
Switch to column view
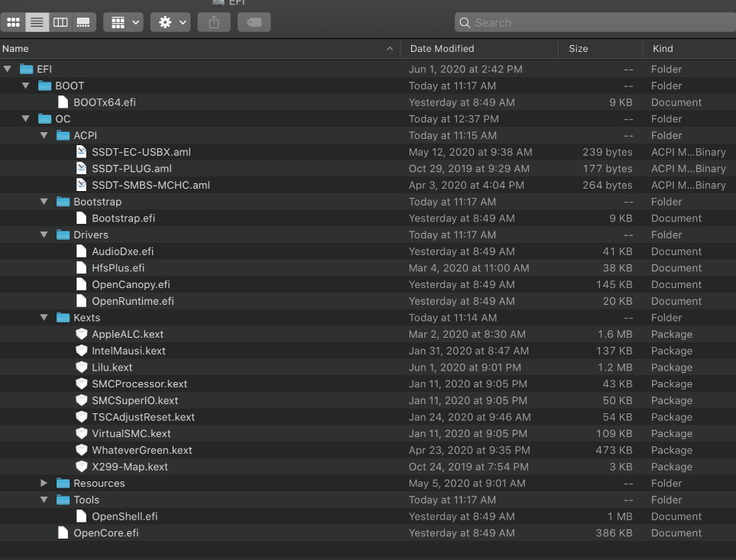point(60,22)
